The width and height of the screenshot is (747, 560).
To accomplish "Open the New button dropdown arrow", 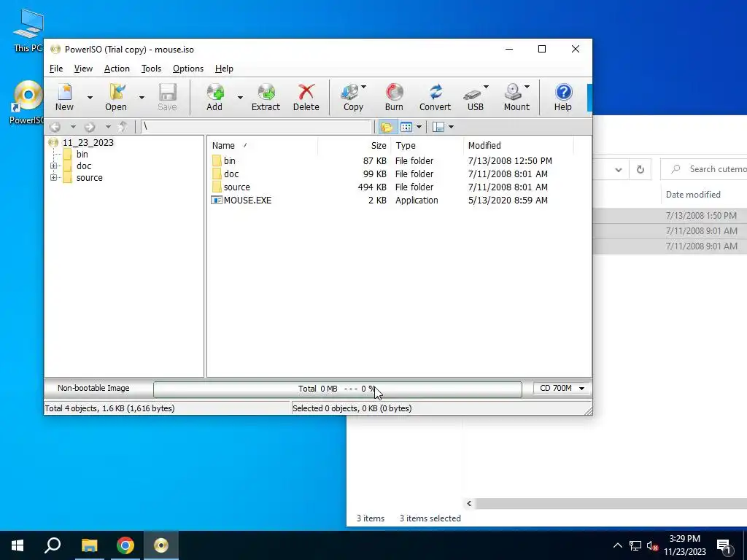I will 90,97.
